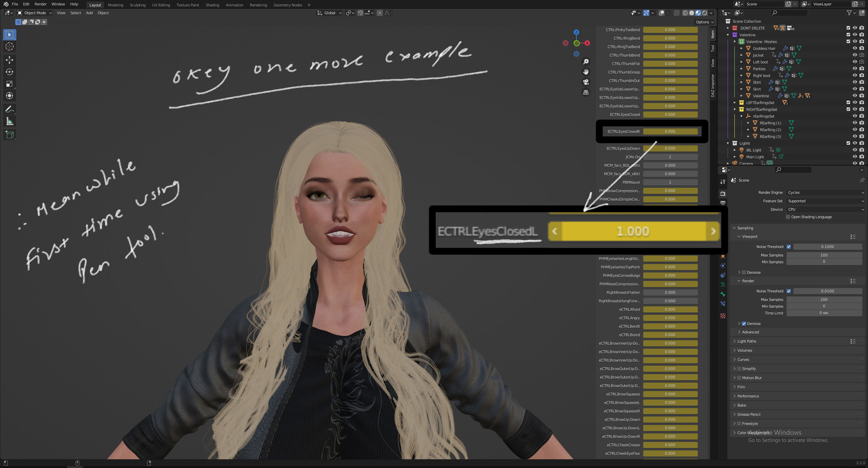Open the Output properties printer icon

[723, 203]
